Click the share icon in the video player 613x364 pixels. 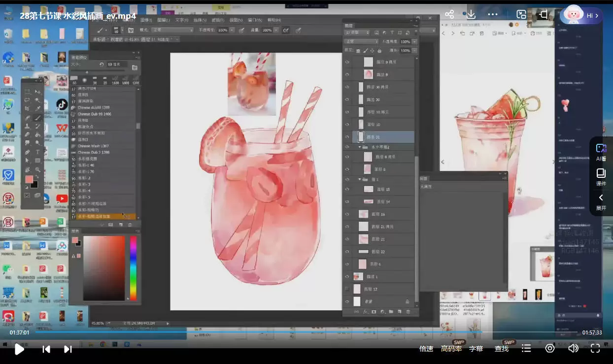coord(449,15)
